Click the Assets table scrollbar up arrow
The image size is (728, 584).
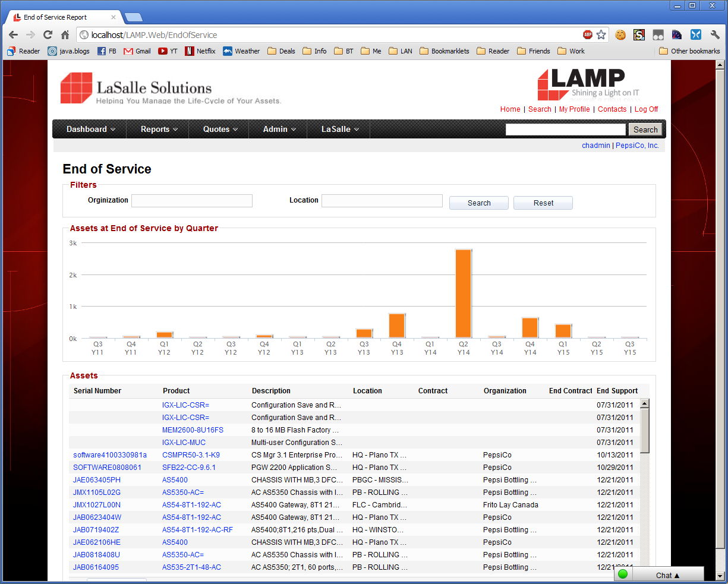645,404
